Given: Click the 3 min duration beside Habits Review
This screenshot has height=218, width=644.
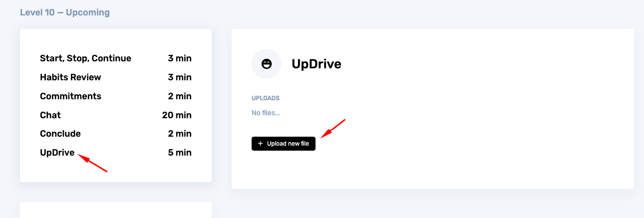Looking at the screenshot, I should pos(180,77).
